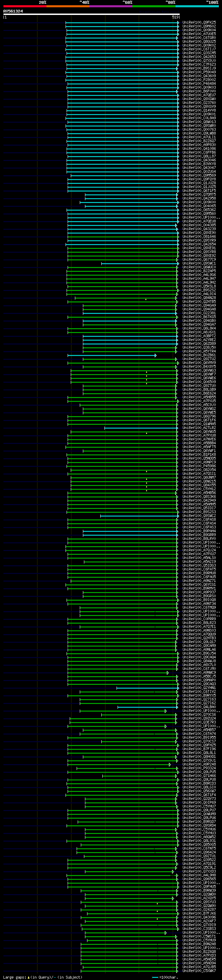Open hit UniRef100_A7U0E5
Image resolution: width=222 pixels, height=980 pixels.
[x=199, y=34]
